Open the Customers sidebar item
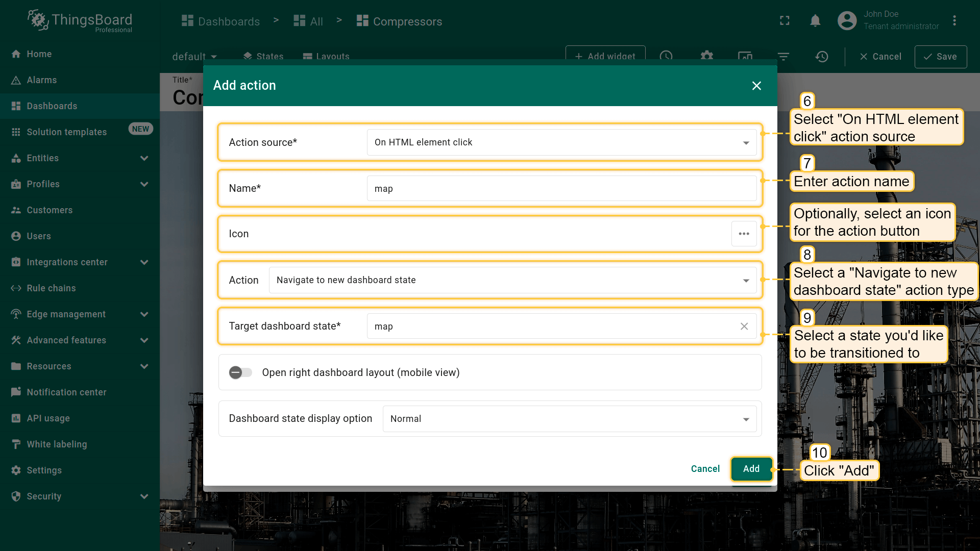The width and height of the screenshot is (980, 551). 49,210
